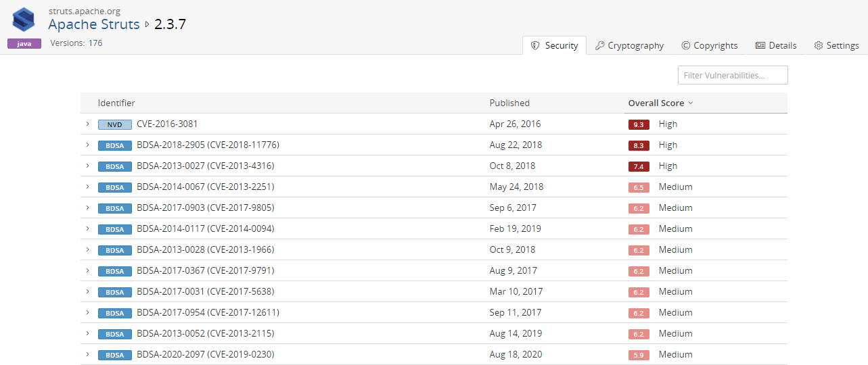Click the BDSA badge for BDSA-2013-0028

pyautogui.click(x=115, y=250)
